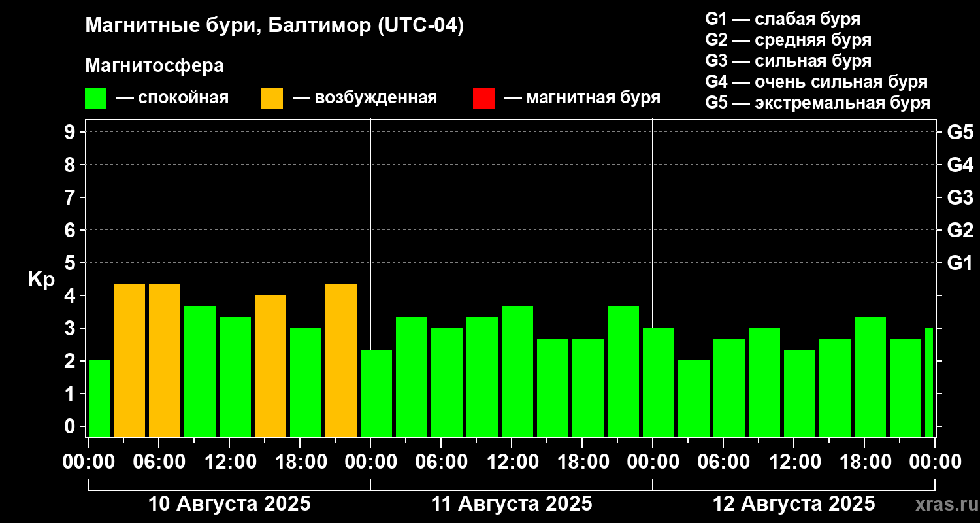Image resolution: width=980 pixels, height=523 pixels.
Task: Click the G5 tick label on right axis
Action: click(960, 132)
